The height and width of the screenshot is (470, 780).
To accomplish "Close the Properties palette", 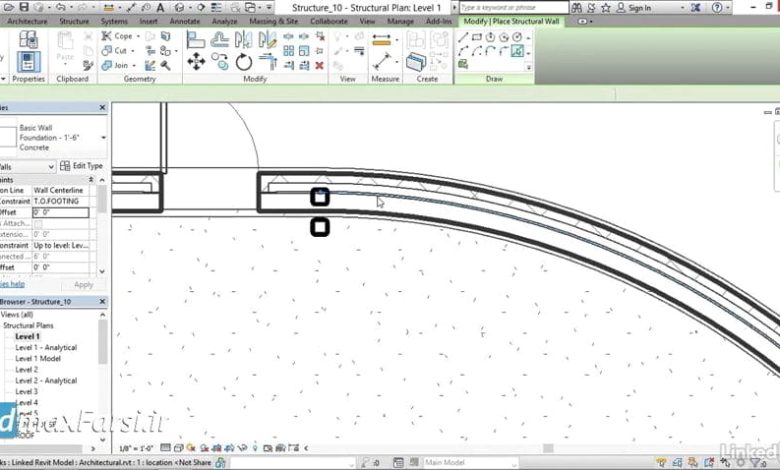I will [102, 107].
